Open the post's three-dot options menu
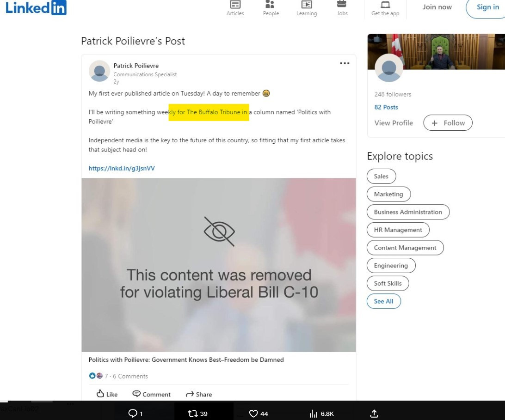 (345, 63)
